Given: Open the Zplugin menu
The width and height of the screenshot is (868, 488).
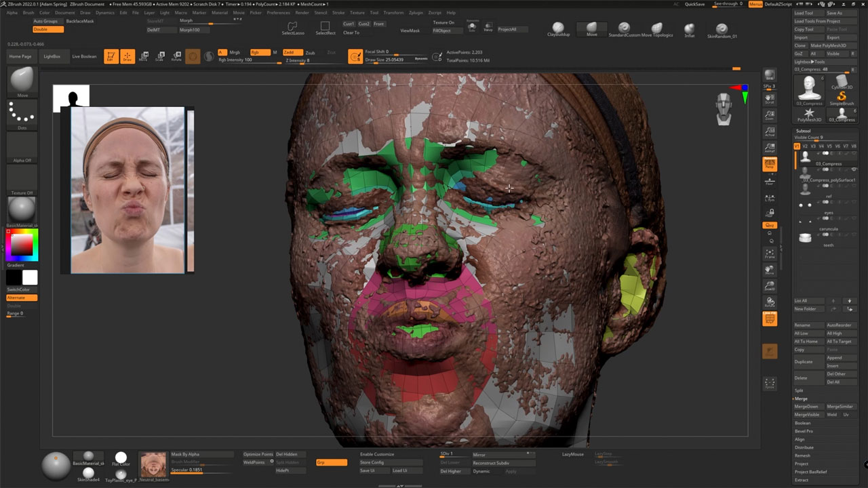Looking at the screenshot, I should (414, 12).
